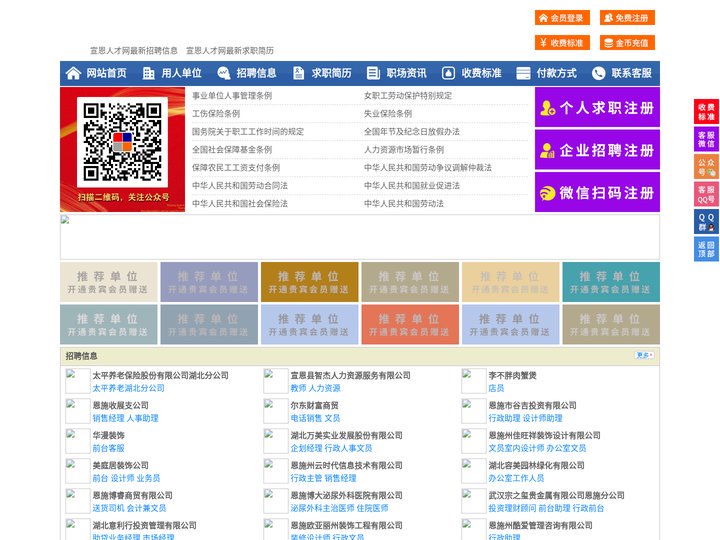The height and width of the screenshot is (540, 720).
Task: Click the 微信扫码注册 purple button
Action: point(597,192)
